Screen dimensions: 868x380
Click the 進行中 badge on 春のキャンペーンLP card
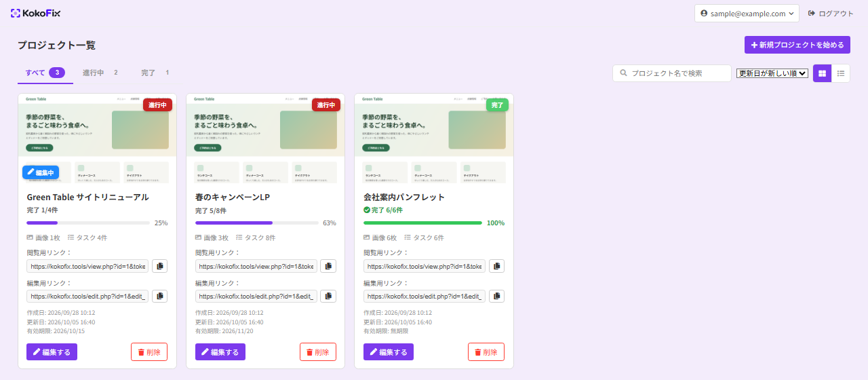coord(326,105)
